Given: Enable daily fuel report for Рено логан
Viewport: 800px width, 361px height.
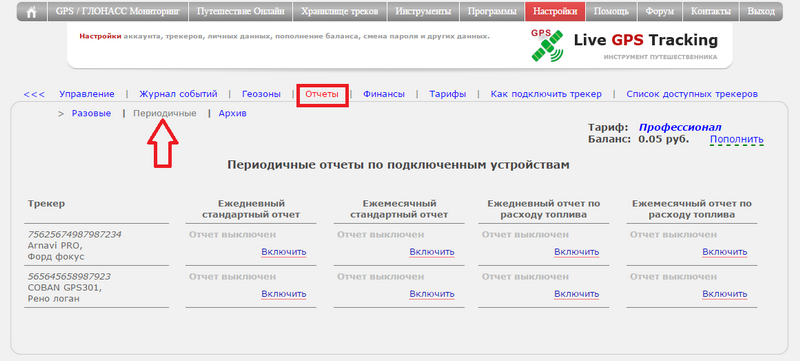Looking at the screenshot, I should point(577,294).
